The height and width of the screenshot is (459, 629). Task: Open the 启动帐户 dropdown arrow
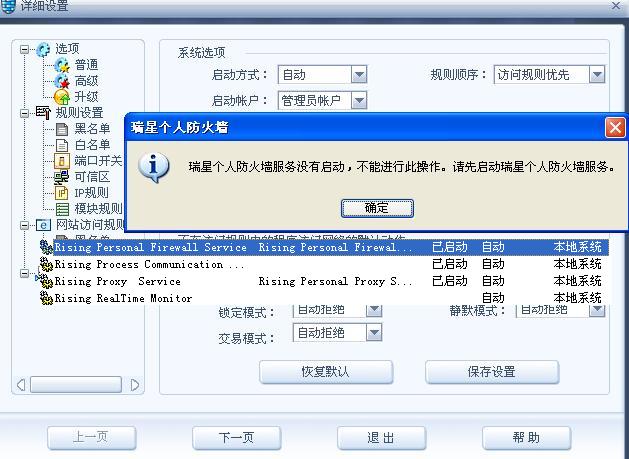click(x=359, y=100)
